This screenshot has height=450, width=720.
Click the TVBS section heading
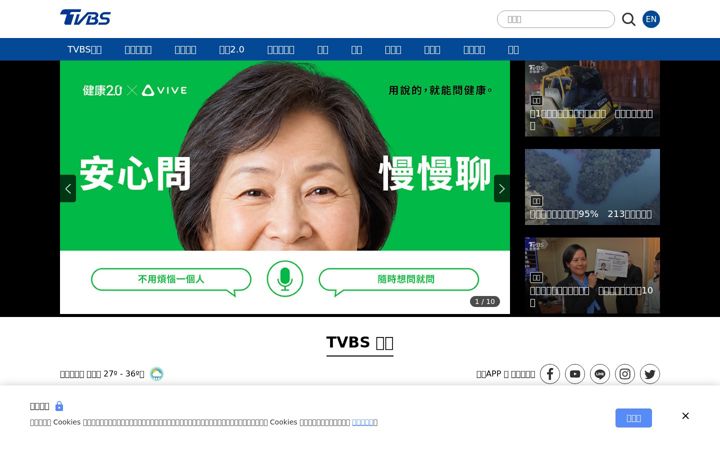[360, 343]
